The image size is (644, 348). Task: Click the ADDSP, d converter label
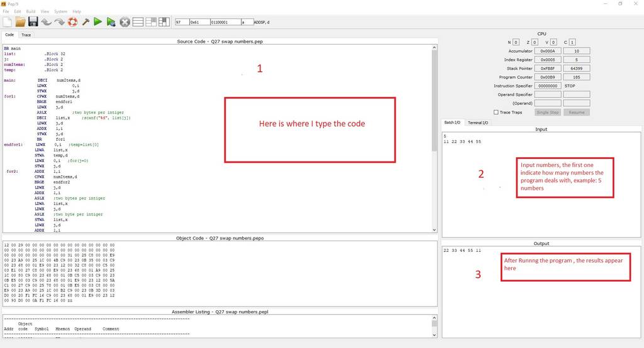262,22
